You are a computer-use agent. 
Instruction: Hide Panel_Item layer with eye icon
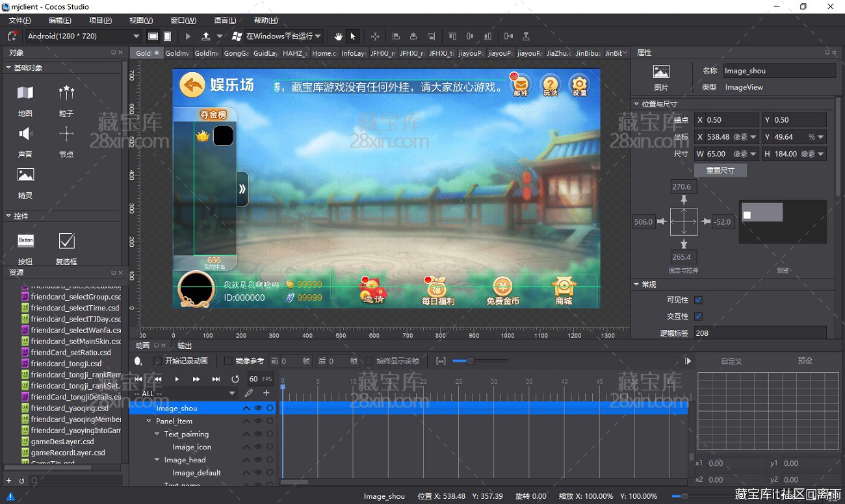[x=258, y=421]
